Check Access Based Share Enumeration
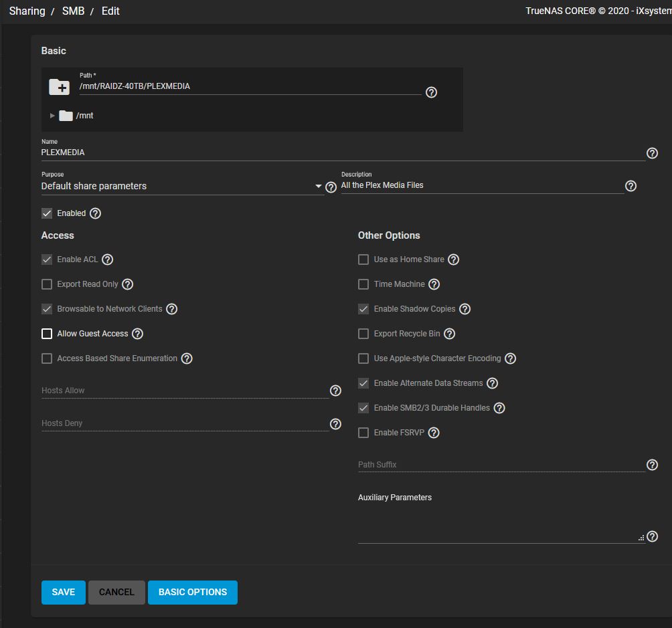 [x=47, y=358]
